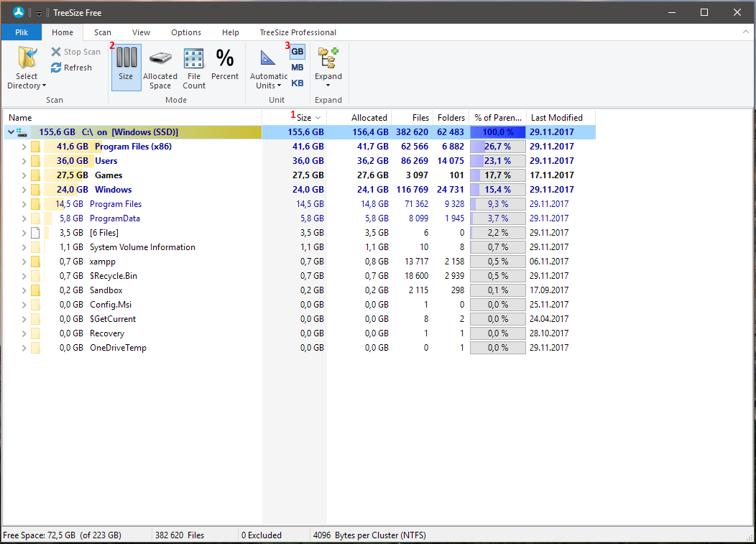This screenshot has width=756, height=544.
Task: Sort by the Folders column header
Action: tap(451, 118)
